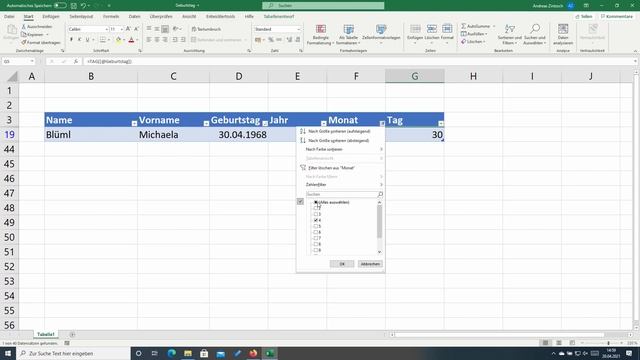This screenshot has width=640, height=360.
Task: Confirm filter with OK button
Action: 342,264
